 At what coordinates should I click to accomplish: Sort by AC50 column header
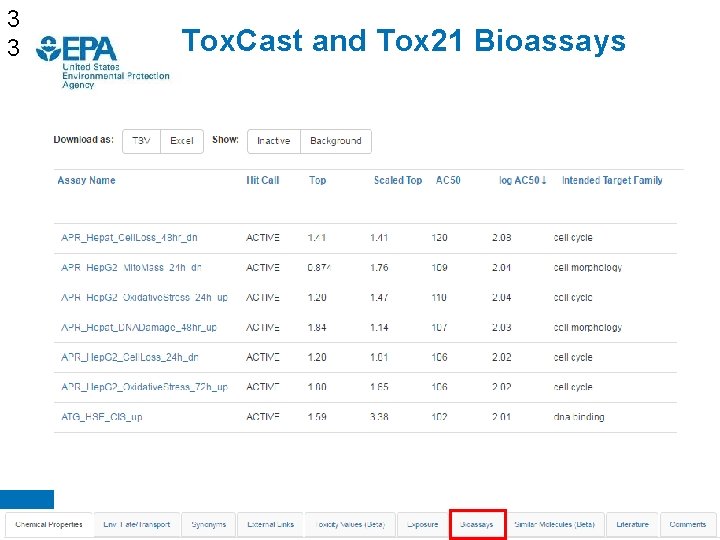click(448, 180)
